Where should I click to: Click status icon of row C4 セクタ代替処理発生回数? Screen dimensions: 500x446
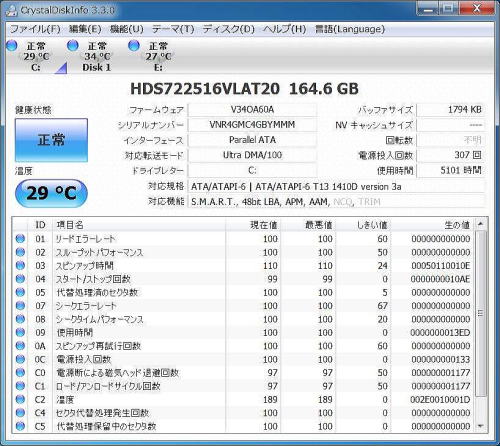click(x=20, y=413)
